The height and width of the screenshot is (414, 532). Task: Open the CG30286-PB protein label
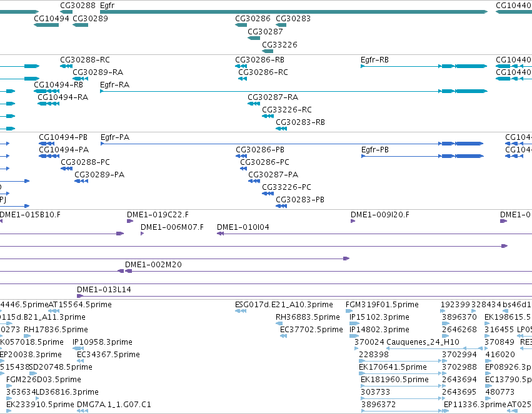click(x=260, y=150)
